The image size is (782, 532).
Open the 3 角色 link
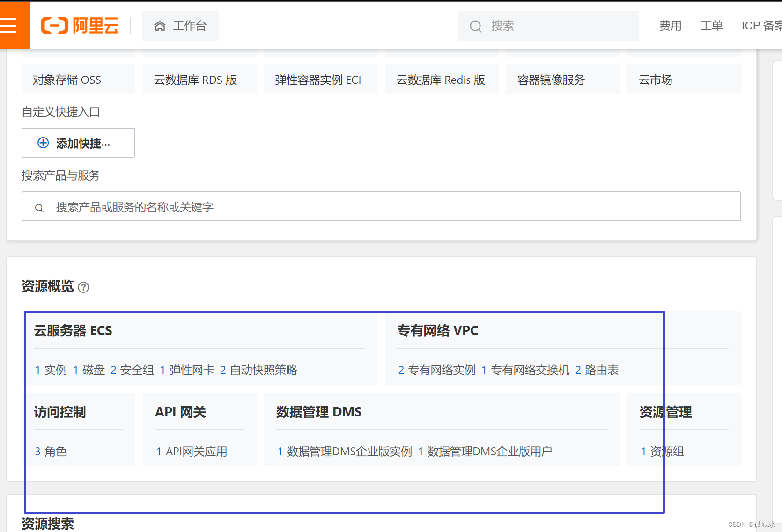tap(51, 452)
